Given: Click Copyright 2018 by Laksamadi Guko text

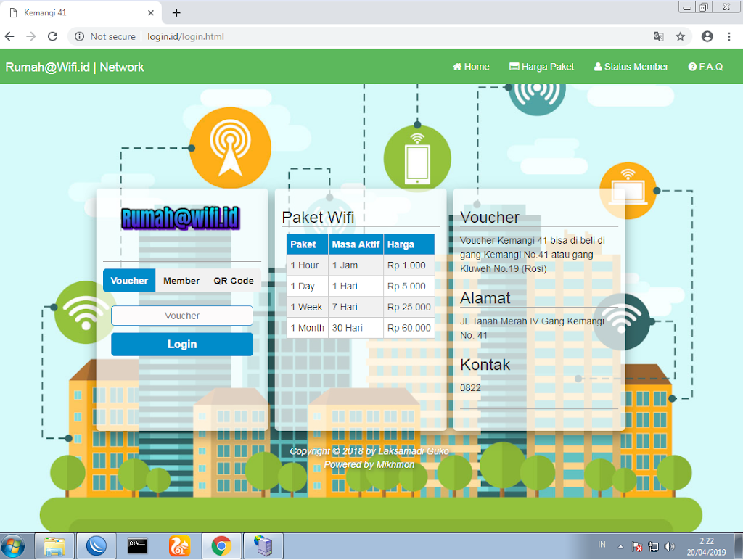Looking at the screenshot, I should pos(369,451).
